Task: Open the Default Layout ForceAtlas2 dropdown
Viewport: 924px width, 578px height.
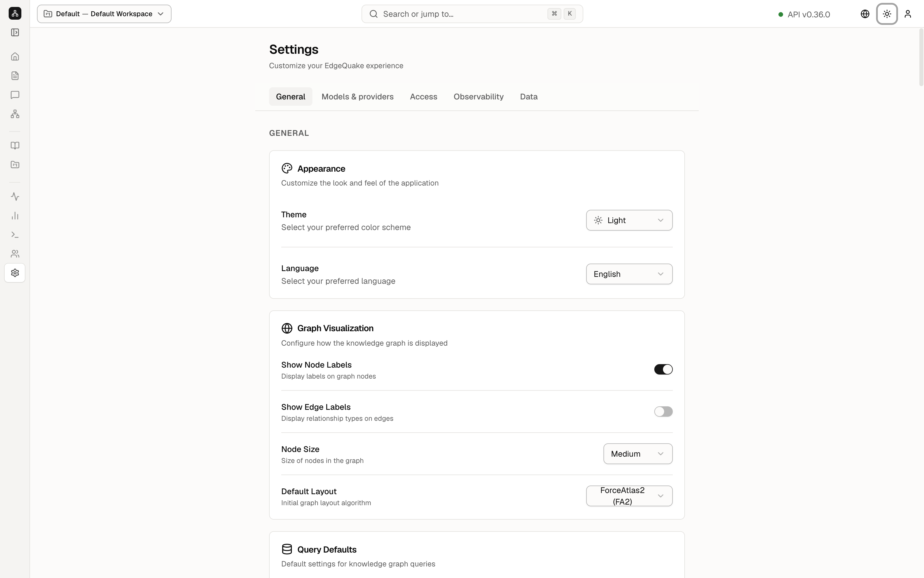Action: coord(629,496)
